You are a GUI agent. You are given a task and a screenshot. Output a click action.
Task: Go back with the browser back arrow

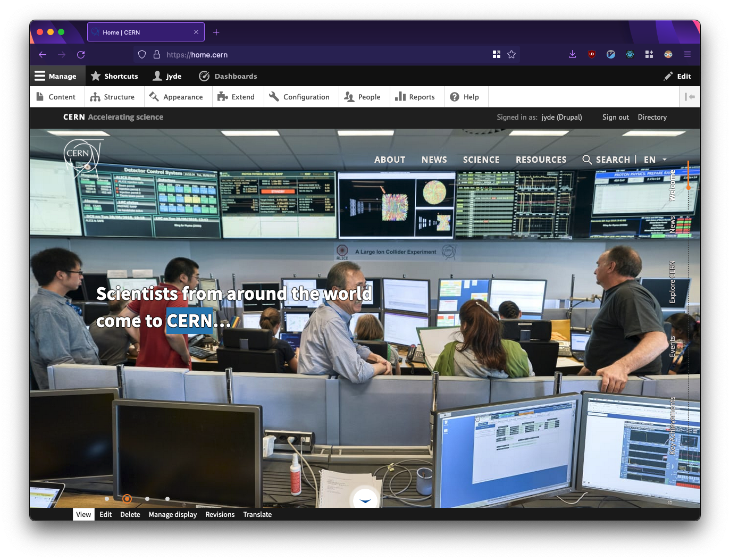point(43,55)
